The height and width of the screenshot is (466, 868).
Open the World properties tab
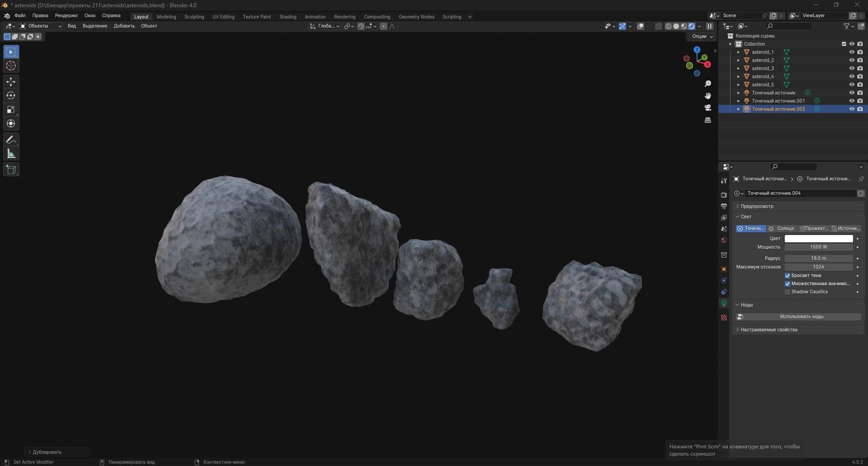724,240
